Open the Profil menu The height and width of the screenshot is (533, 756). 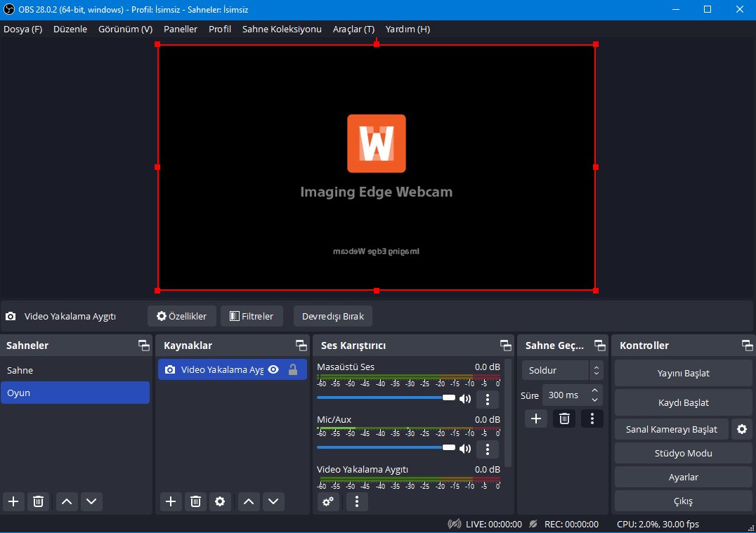click(220, 29)
